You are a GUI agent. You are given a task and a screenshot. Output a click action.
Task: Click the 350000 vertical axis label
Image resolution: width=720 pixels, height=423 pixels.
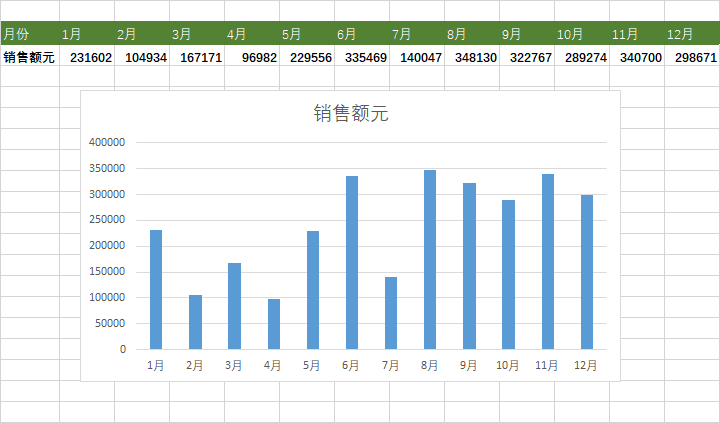(107, 169)
